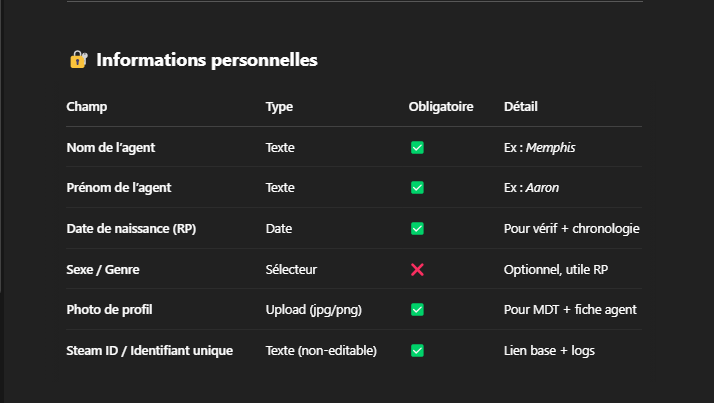Screen dimensions: 714x403
Task: Click the green checkmark for Photo de profil
Action: click(417, 310)
